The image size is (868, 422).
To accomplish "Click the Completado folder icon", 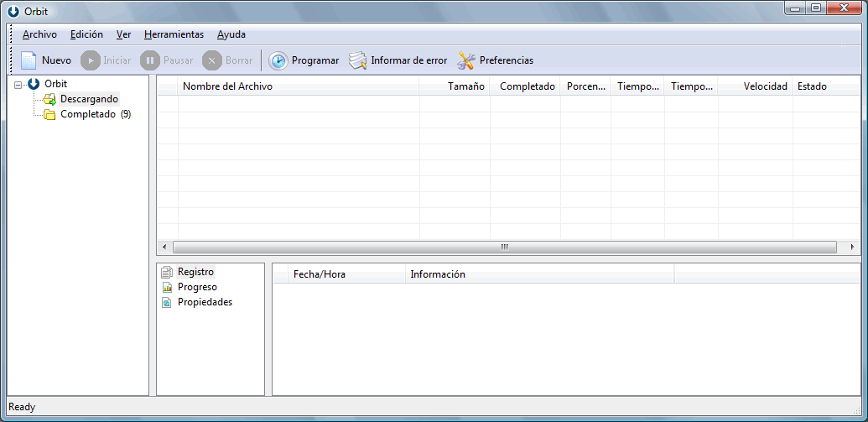I will [x=49, y=115].
